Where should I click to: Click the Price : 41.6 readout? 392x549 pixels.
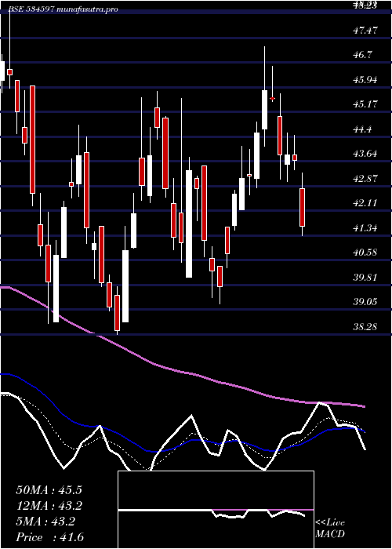(49, 537)
